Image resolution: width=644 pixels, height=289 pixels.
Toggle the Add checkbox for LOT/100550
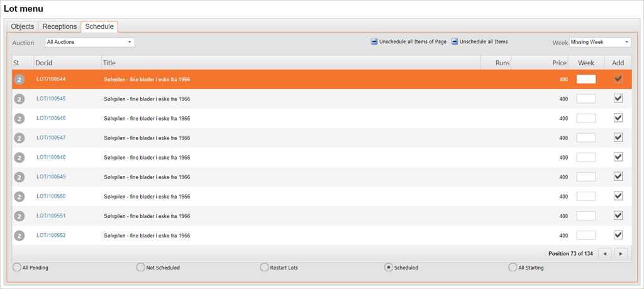tap(618, 196)
